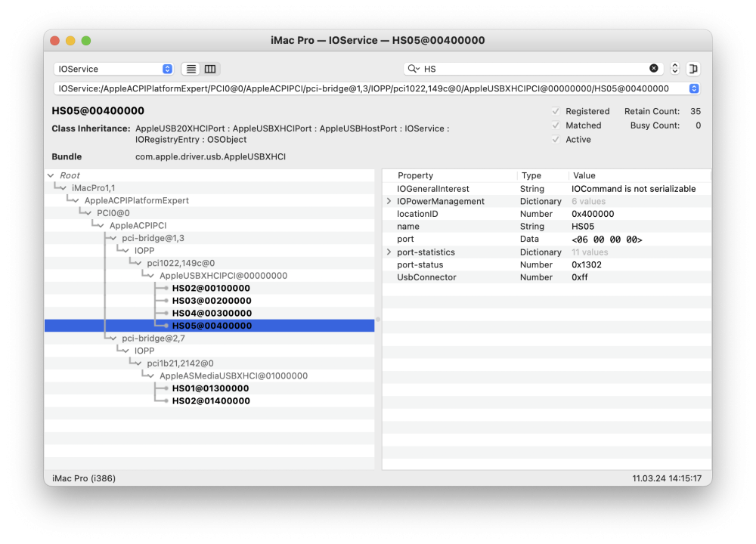
Task: Expand the IOPowerManagement dictionary
Action: pyautogui.click(x=389, y=201)
